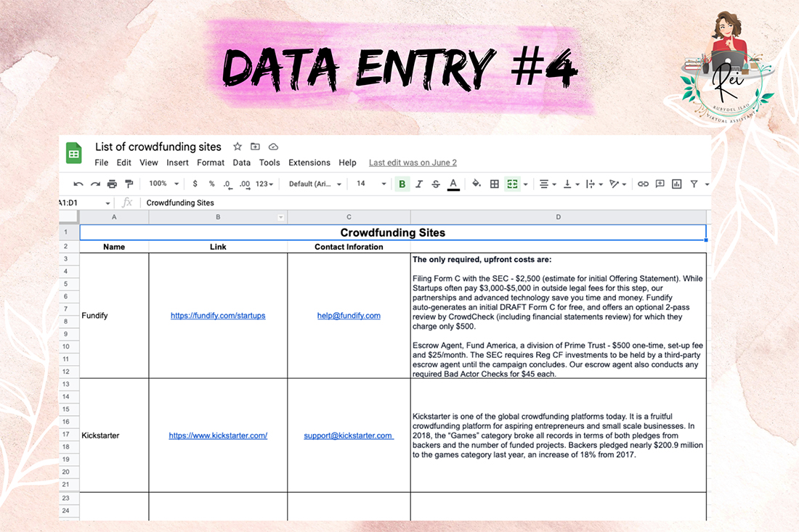
Task: Click the Google Sheets home icon
Action: tap(74, 152)
